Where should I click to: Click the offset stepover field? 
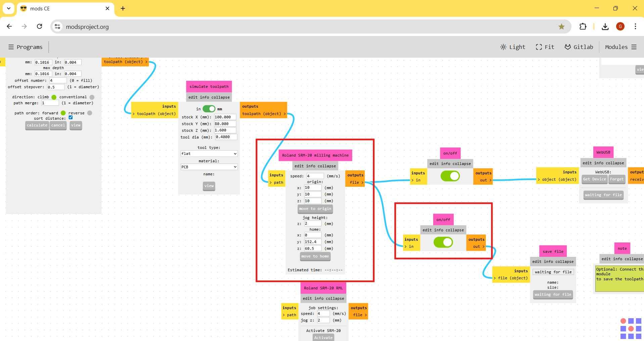56,87
